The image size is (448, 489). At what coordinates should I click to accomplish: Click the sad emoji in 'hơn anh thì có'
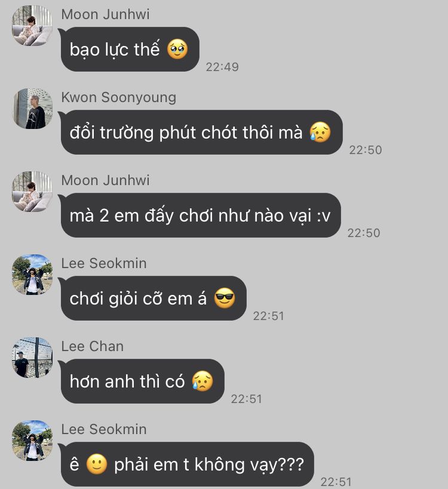pos(202,381)
